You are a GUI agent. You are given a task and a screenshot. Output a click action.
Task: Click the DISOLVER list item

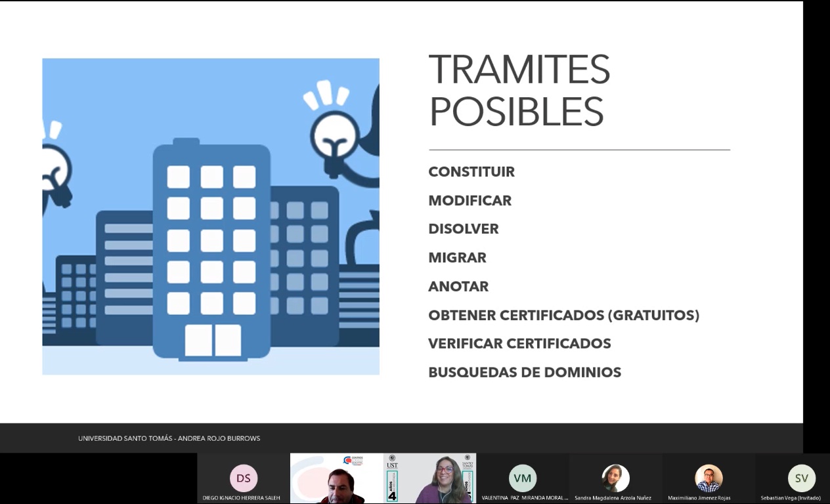(464, 229)
